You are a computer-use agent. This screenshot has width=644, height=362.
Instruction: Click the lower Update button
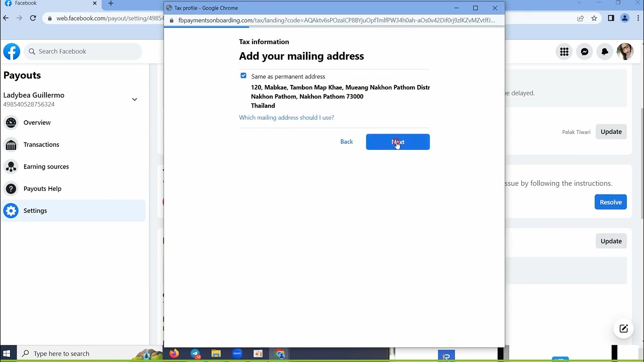click(x=611, y=241)
